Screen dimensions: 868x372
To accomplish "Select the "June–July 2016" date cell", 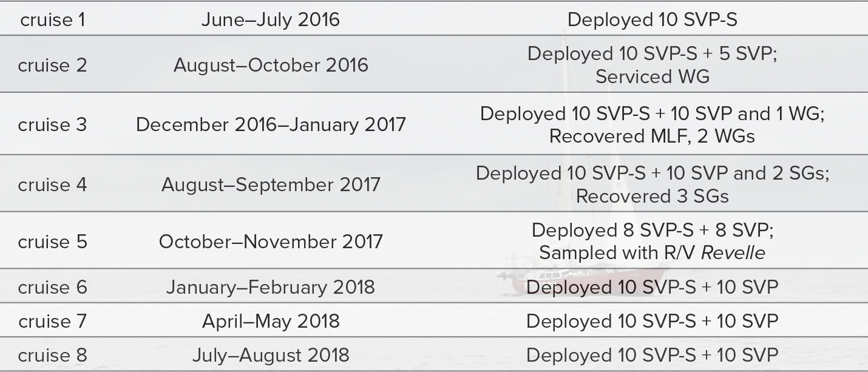I will [271, 20].
